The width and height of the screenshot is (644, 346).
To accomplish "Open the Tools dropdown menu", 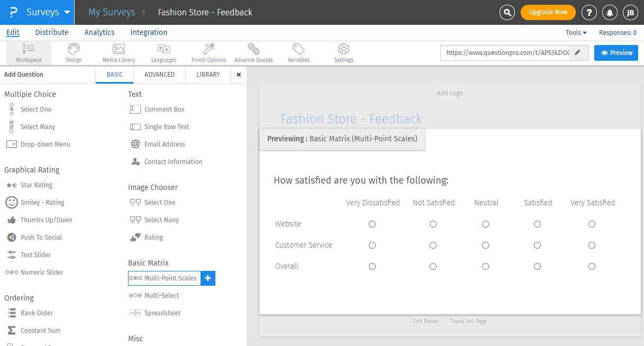I will [x=576, y=32].
